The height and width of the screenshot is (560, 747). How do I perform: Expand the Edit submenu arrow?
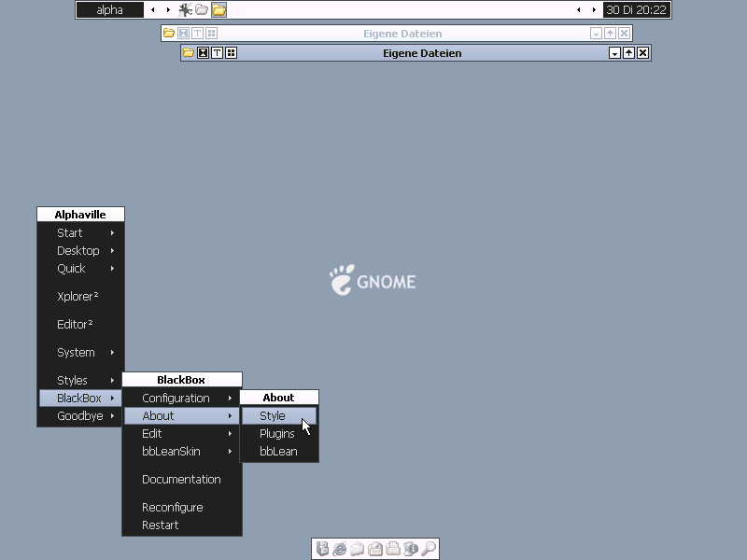pos(230,434)
